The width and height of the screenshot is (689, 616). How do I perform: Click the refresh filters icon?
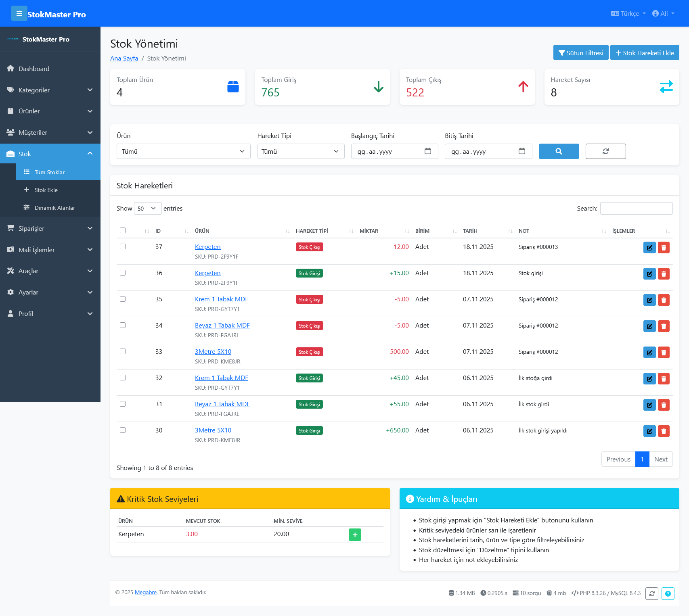pyautogui.click(x=605, y=151)
